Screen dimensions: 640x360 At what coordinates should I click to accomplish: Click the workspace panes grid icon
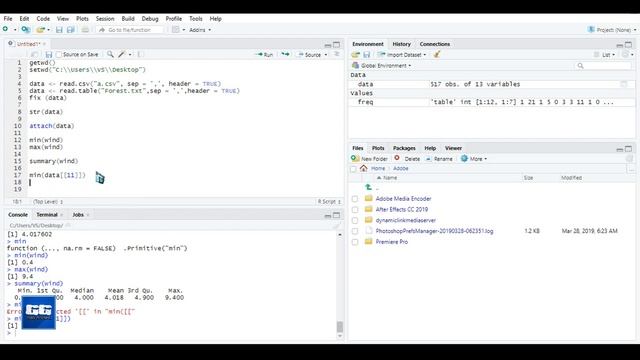point(176,30)
